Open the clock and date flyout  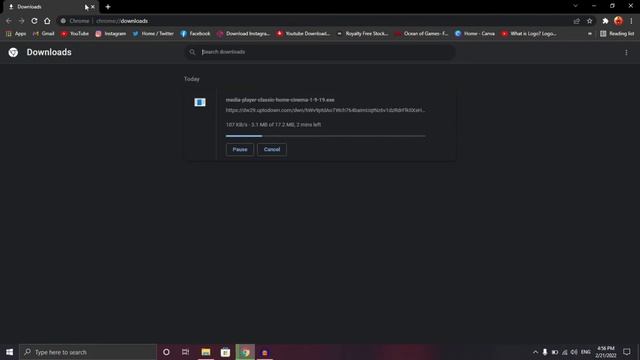606,352
